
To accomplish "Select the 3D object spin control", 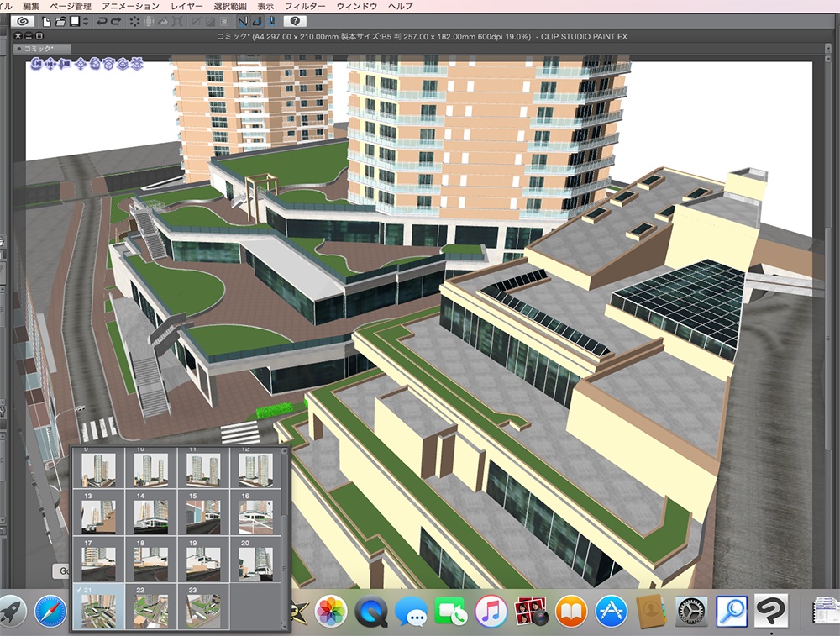I will tap(123, 65).
